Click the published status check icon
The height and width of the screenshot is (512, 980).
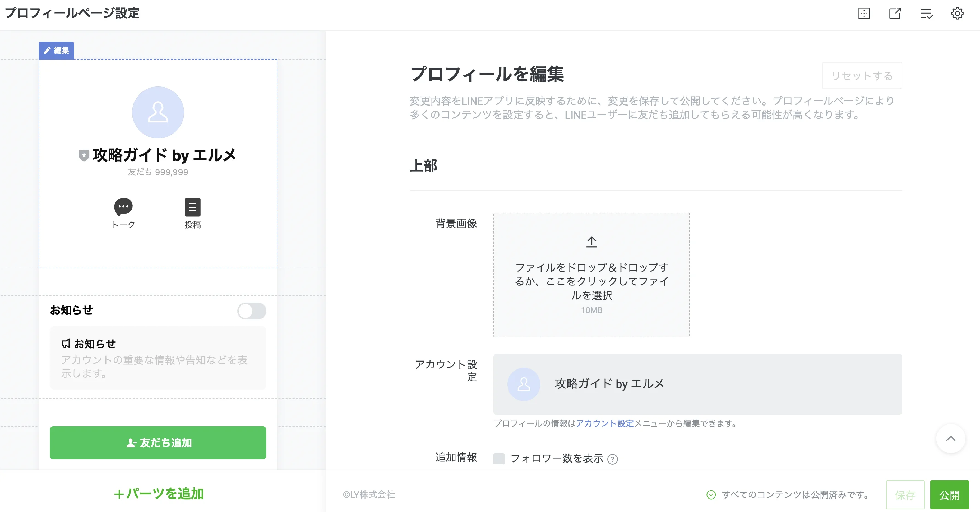711,494
